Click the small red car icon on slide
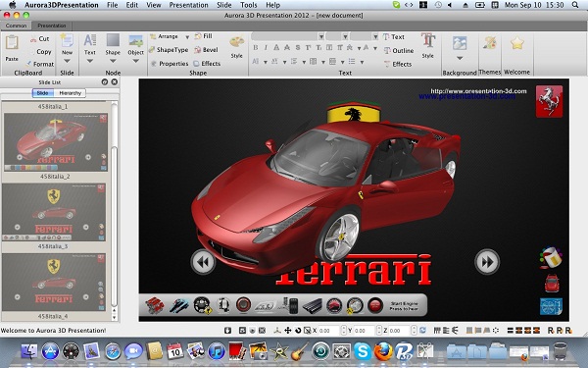Viewport: 588px width, 368px height. (x=552, y=284)
